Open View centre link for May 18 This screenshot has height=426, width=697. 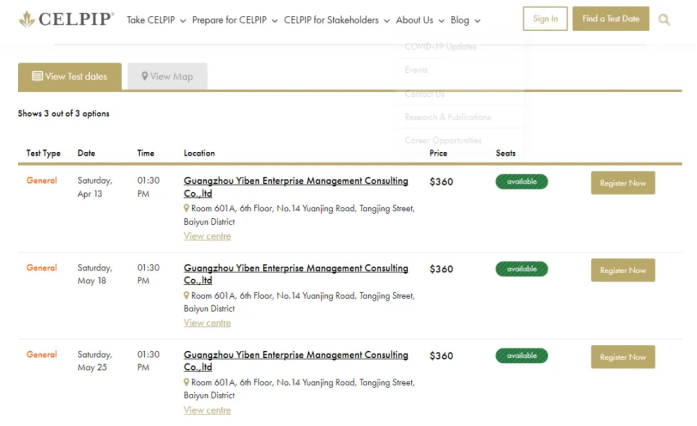pyautogui.click(x=207, y=323)
